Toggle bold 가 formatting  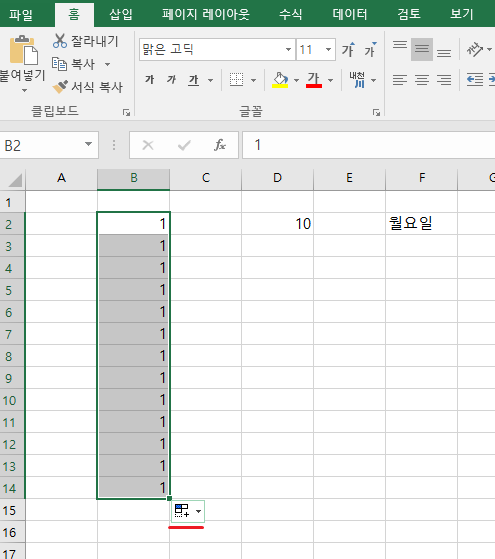pos(149,80)
